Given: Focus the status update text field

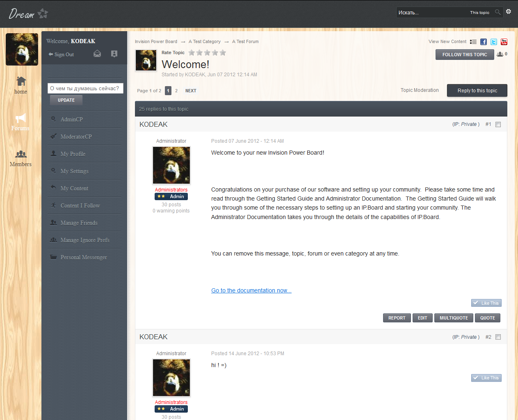Looking at the screenshot, I should coord(85,88).
